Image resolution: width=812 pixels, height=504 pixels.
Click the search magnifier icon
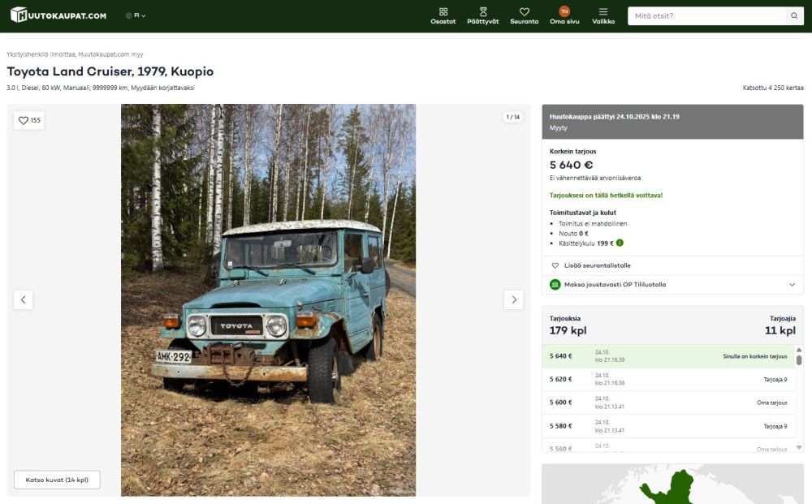(x=794, y=15)
